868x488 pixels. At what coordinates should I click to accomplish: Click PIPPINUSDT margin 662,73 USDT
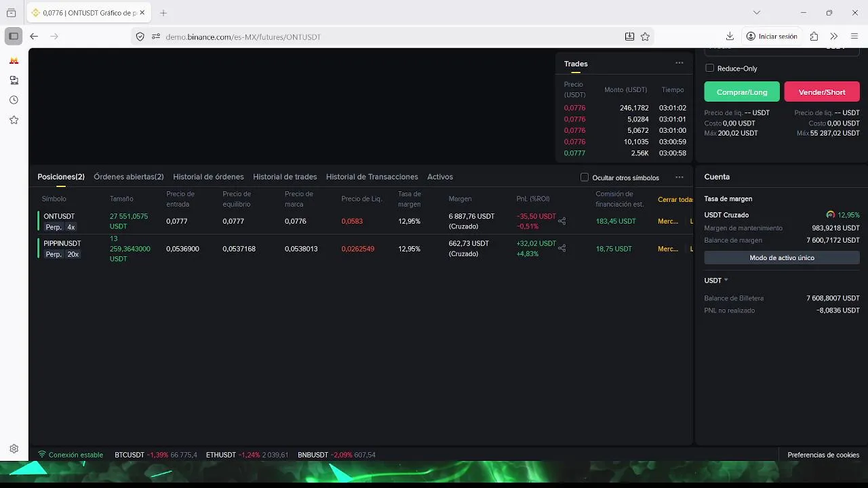click(469, 243)
